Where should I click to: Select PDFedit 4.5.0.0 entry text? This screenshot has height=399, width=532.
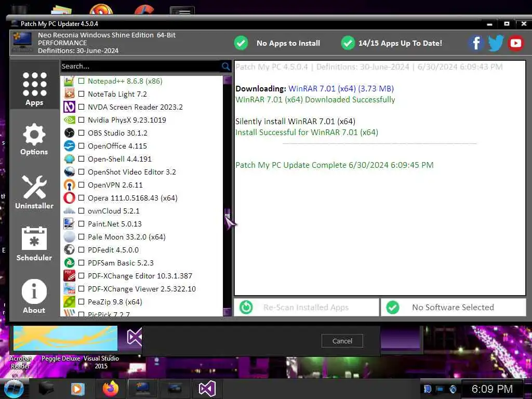113,250
